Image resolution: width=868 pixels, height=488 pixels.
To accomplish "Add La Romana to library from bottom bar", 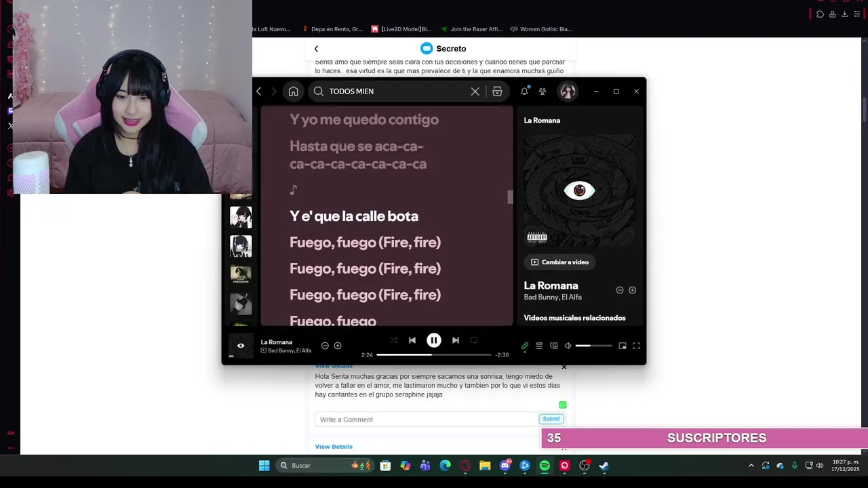I will 338,346.
